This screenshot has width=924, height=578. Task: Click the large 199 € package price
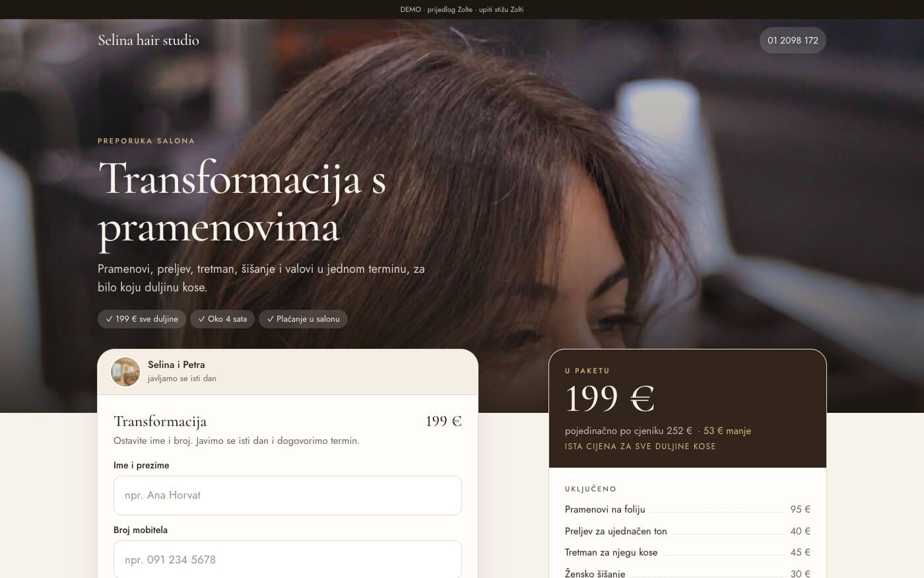coord(610,398)
